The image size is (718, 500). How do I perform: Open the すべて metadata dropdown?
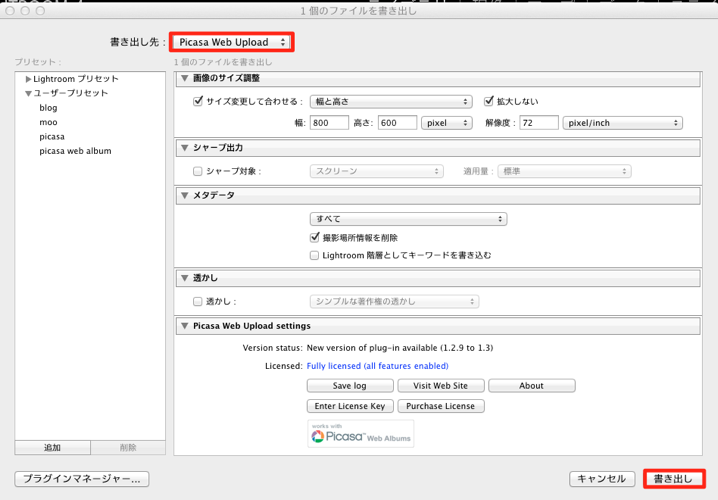408,219
